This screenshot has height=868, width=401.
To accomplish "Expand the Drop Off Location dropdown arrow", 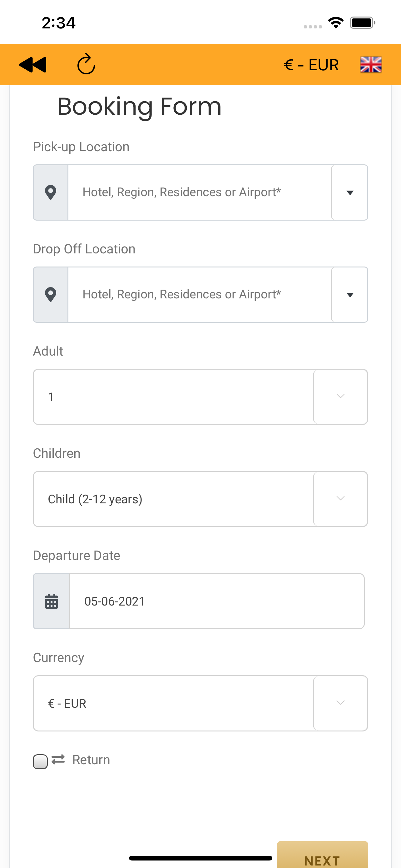I will [349, 295].
